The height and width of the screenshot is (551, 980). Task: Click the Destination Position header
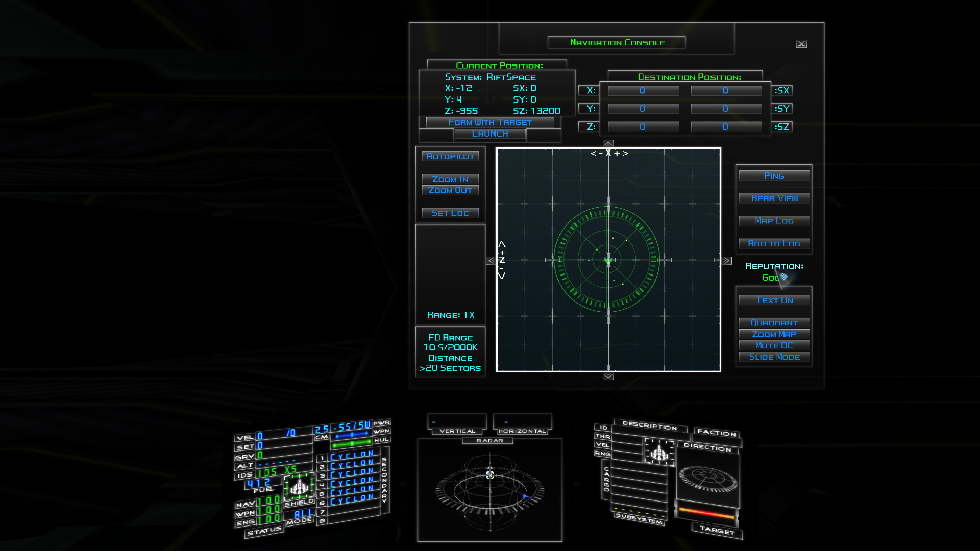click(x=690, y=77)
